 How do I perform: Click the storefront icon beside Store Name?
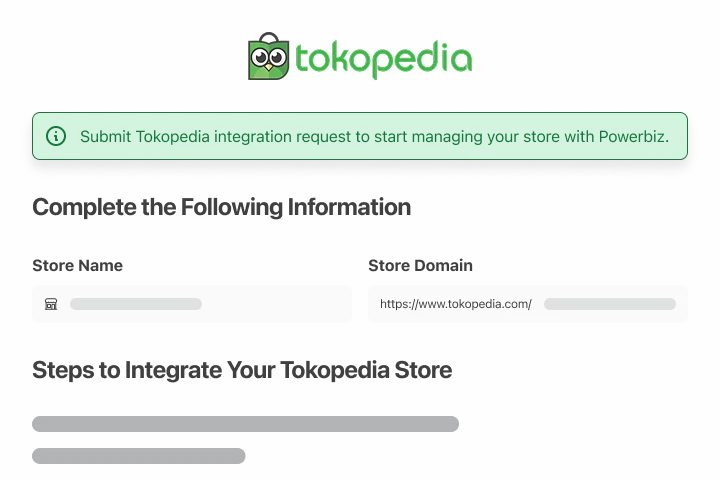click(51, 304)
